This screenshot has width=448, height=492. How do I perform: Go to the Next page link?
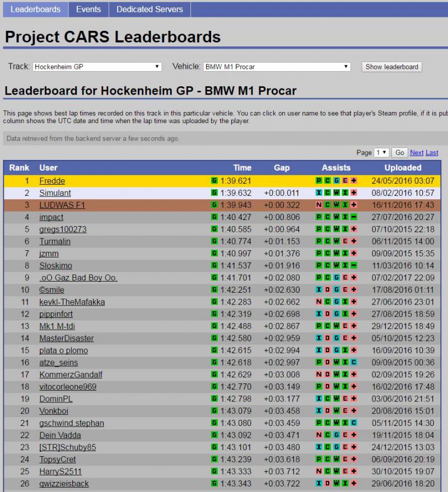pyautogui.click(x=417, y=153)
